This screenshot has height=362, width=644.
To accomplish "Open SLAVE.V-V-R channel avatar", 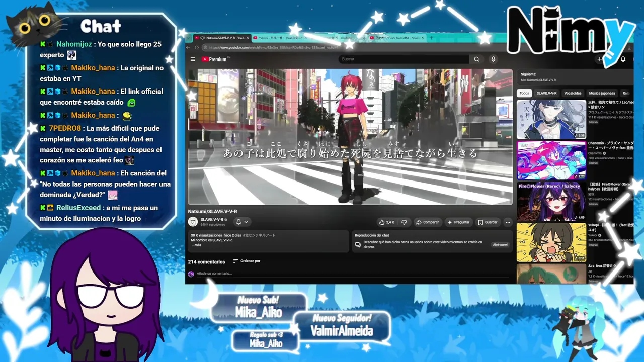I will click(193, 222).
